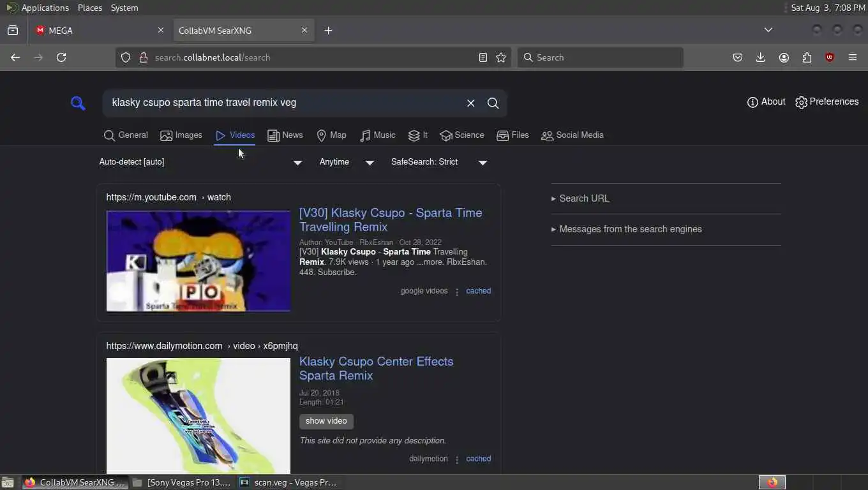
Task: Open the list all tabs dropdown arrow
Action: pyautogui.click(x=768, y=30)
